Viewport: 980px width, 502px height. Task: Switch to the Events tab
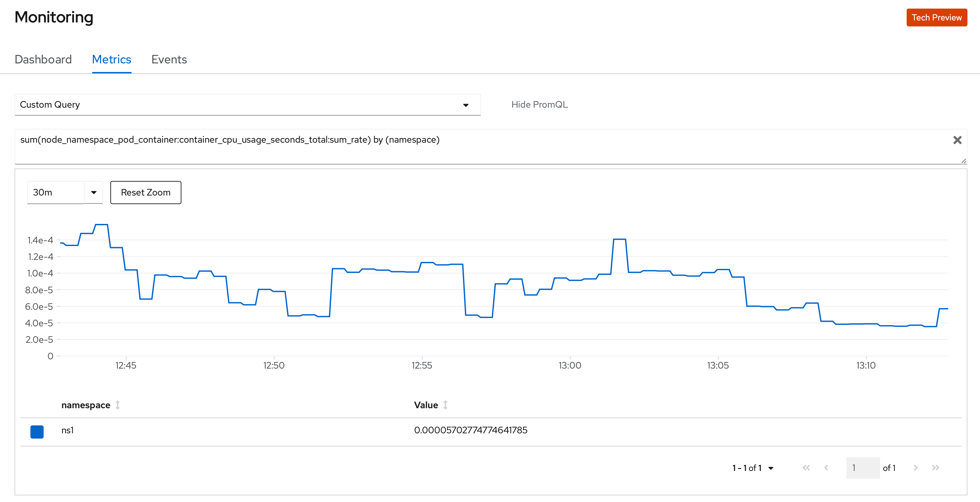pos(169,60)
